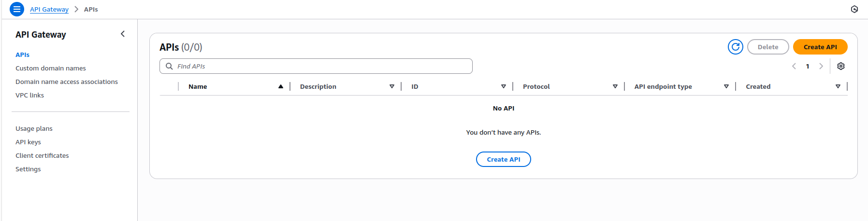Viewport: 868px width, 221px height.
Task: Open the hamburger navigation menu icon
Action: tap(17, 9)
